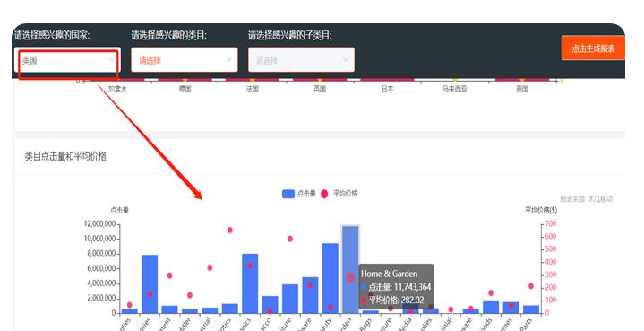Screen dimensions: 644x331
Task: Click the 马来西亚 axis label
Action: [454, 89]
